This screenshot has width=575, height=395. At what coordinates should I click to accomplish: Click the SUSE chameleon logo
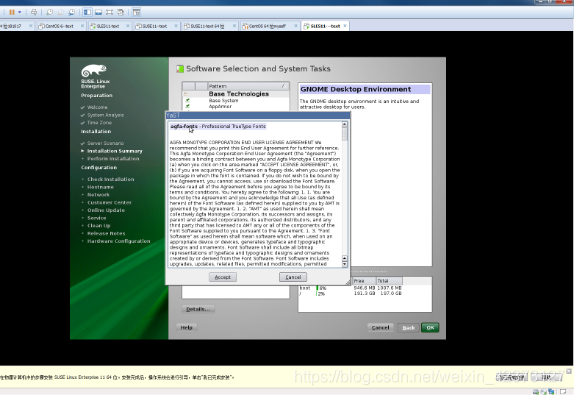94,70
